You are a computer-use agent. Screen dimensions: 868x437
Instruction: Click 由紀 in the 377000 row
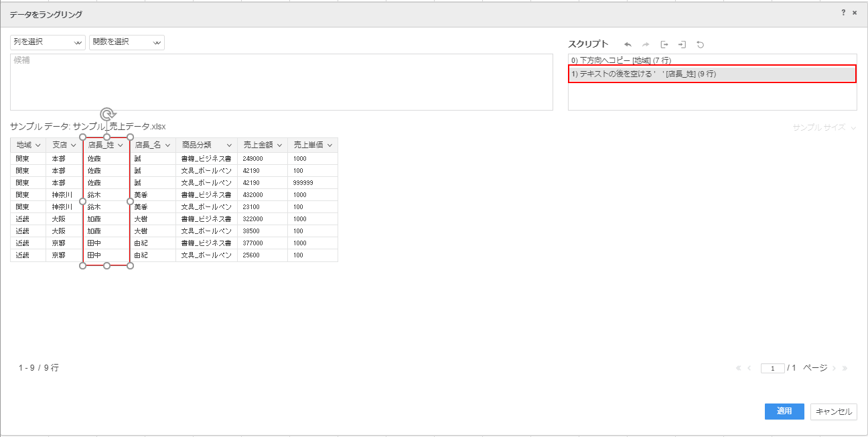point(152,243)
